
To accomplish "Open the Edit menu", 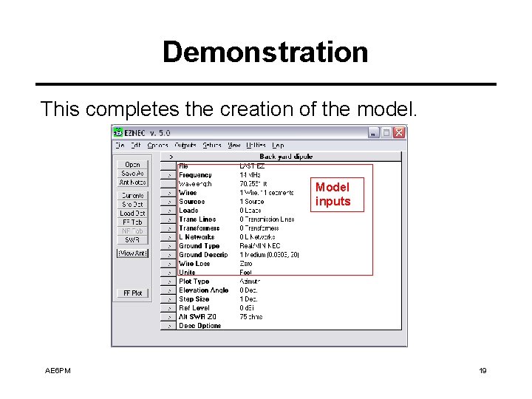I will 136,146.
